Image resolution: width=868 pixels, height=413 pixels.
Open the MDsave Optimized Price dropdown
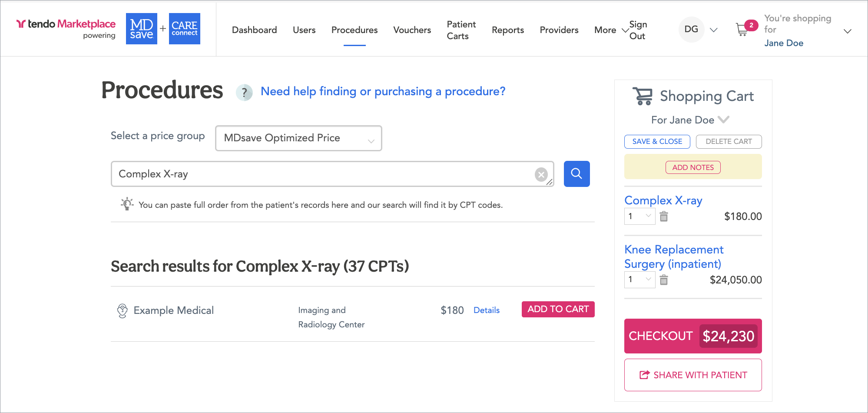[298, 138]
